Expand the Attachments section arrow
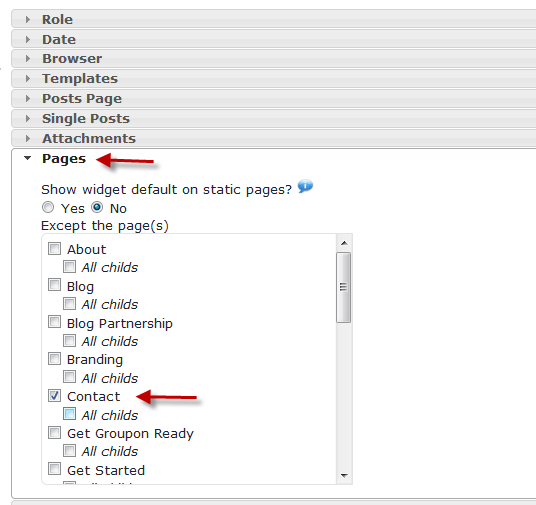 pos(28,138)
